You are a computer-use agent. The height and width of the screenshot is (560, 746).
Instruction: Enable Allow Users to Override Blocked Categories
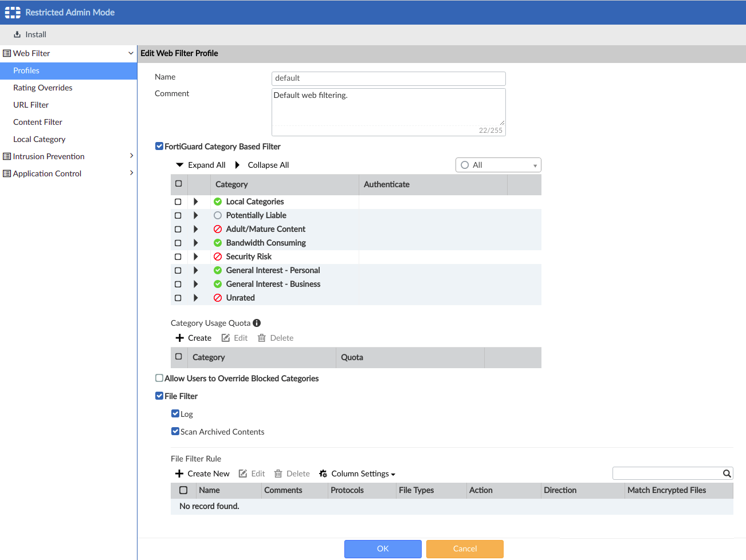pos(159,378)
